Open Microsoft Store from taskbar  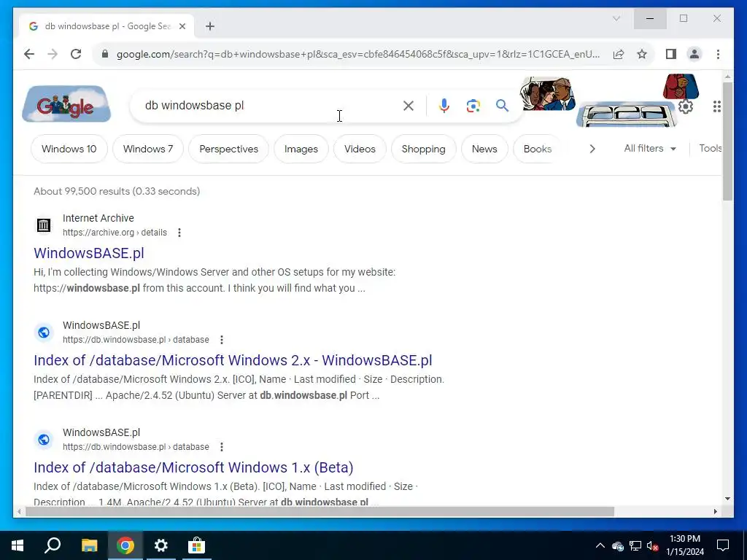pos(196,545)
